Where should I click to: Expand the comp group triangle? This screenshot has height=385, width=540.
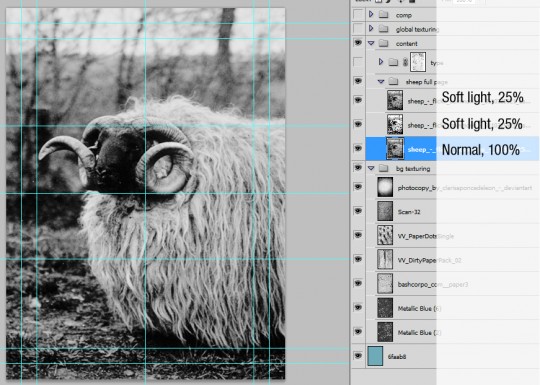(371, 14)
